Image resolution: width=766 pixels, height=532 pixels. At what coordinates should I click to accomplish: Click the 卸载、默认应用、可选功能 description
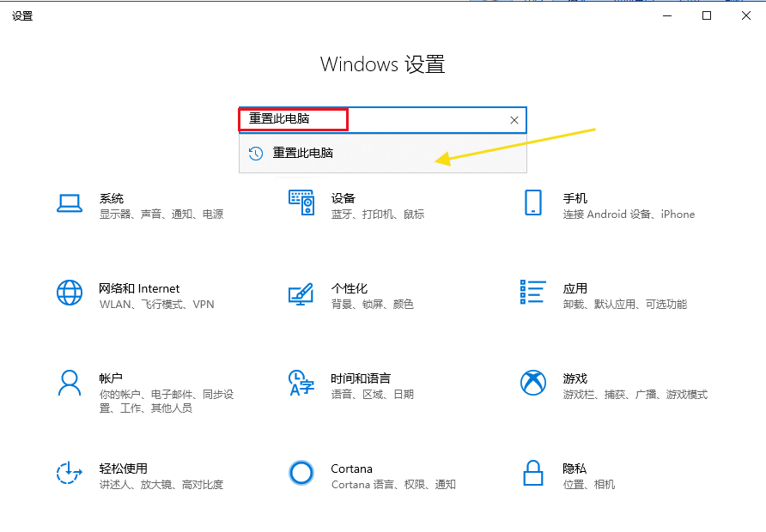625,305
